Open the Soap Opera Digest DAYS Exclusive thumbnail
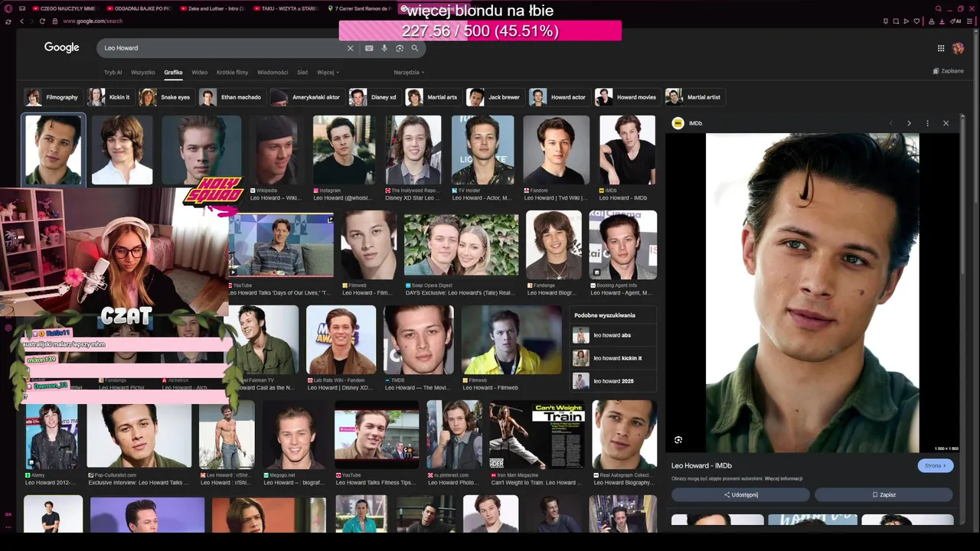Screen dimensions: 980x551 click(461, 245)
